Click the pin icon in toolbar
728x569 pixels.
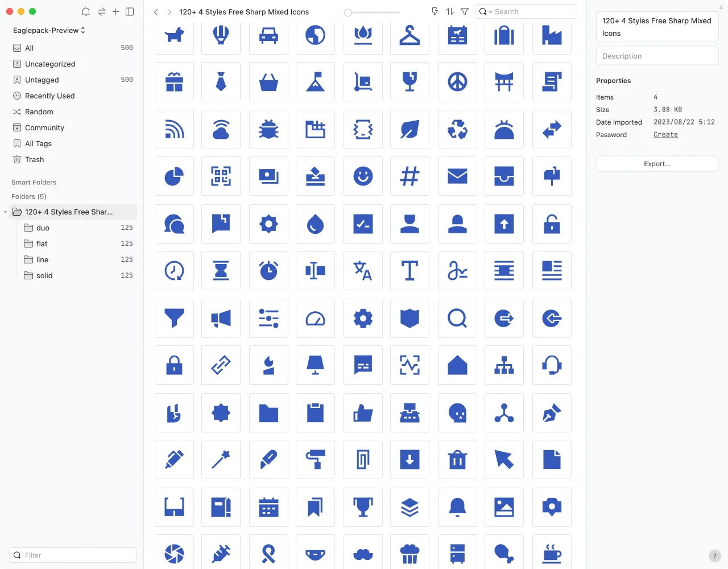[x=435, y=11]
